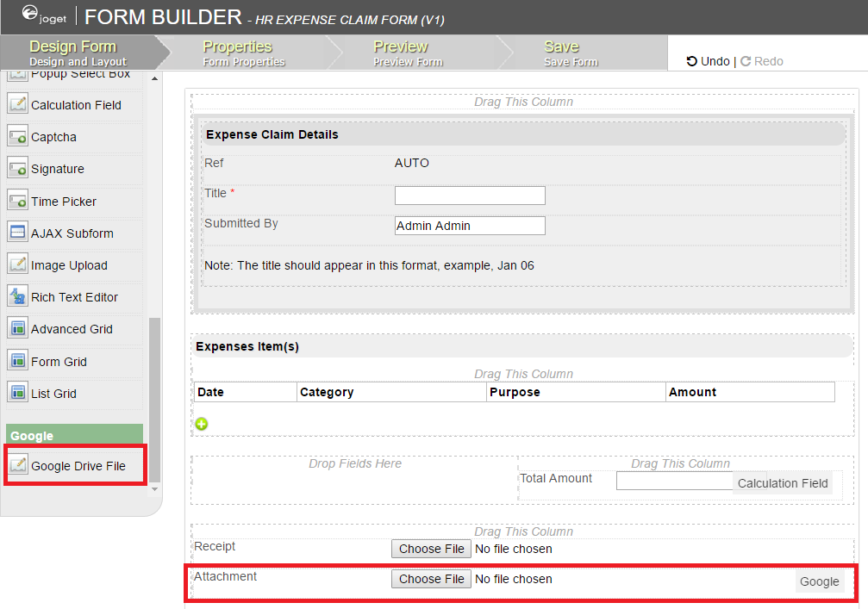Click the Joget logo icon

click(x=30, y=13)
